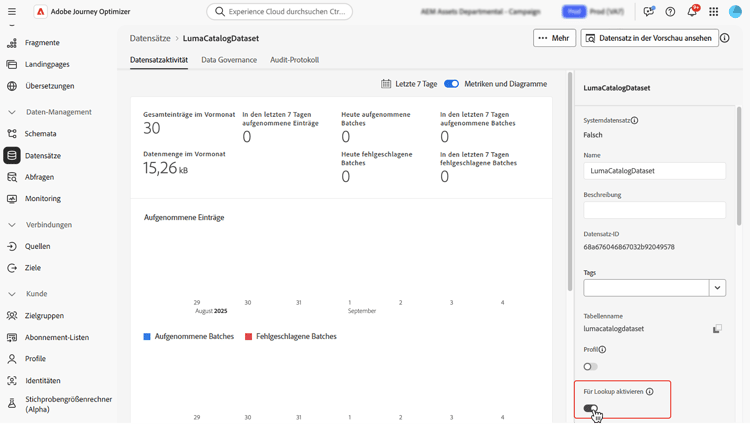Open the app switcher grid

click(714, 11)
